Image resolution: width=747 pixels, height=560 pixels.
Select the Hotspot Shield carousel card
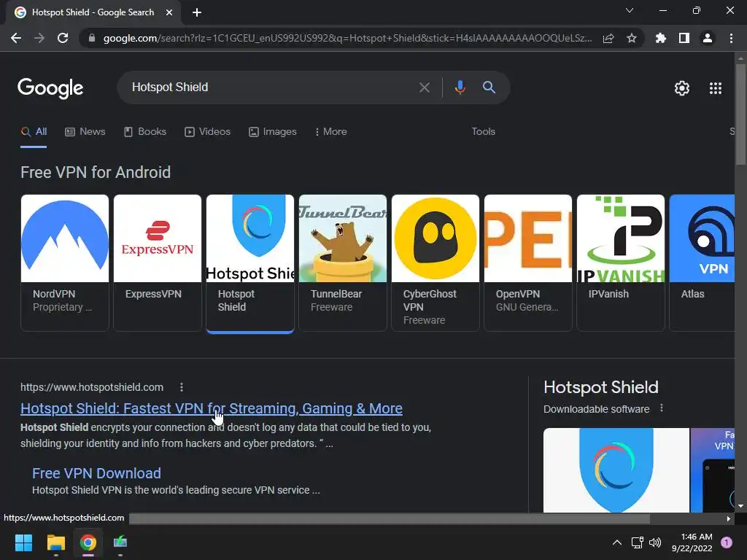point(250,262)
